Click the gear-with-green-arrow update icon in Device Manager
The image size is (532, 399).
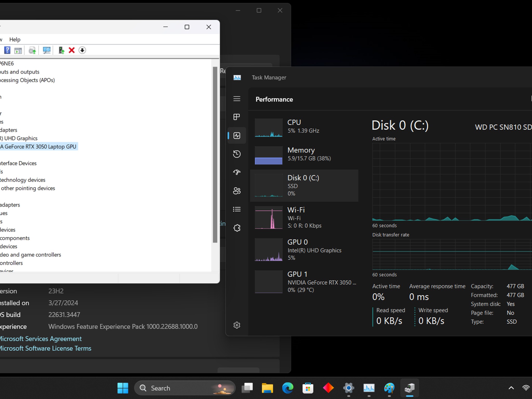32,50
